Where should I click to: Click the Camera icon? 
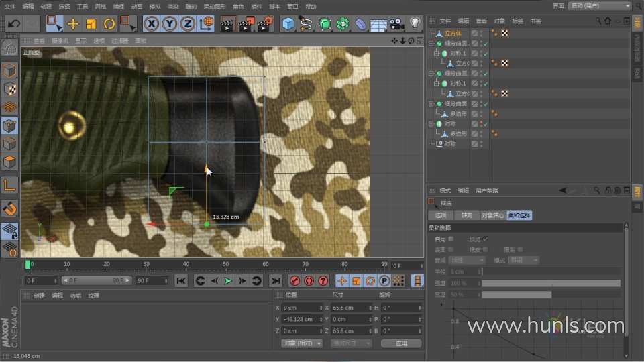[x=396, y=24]
